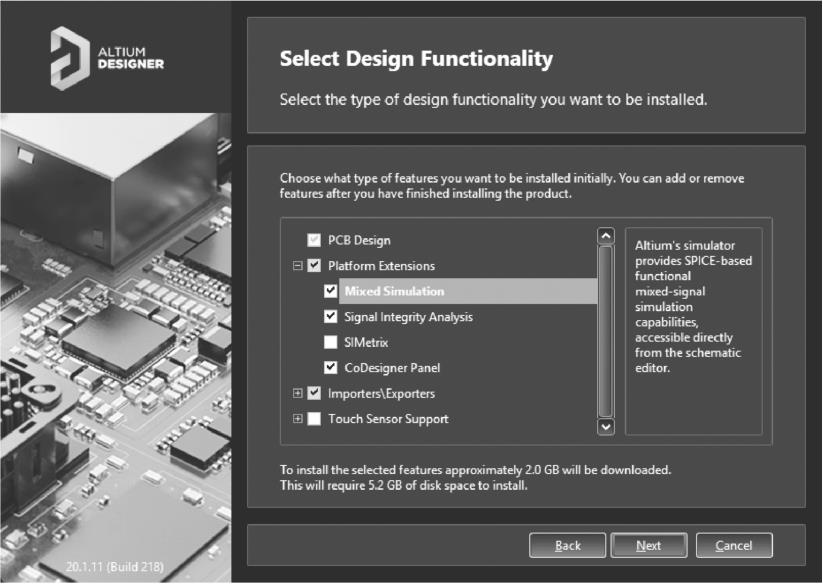Select the Signal Integrity Analysis item

click(x=408, y=317)
